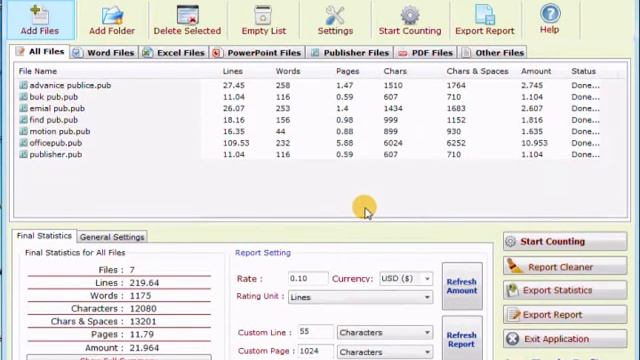Click the Report Cleaner button

pos(565,267)
